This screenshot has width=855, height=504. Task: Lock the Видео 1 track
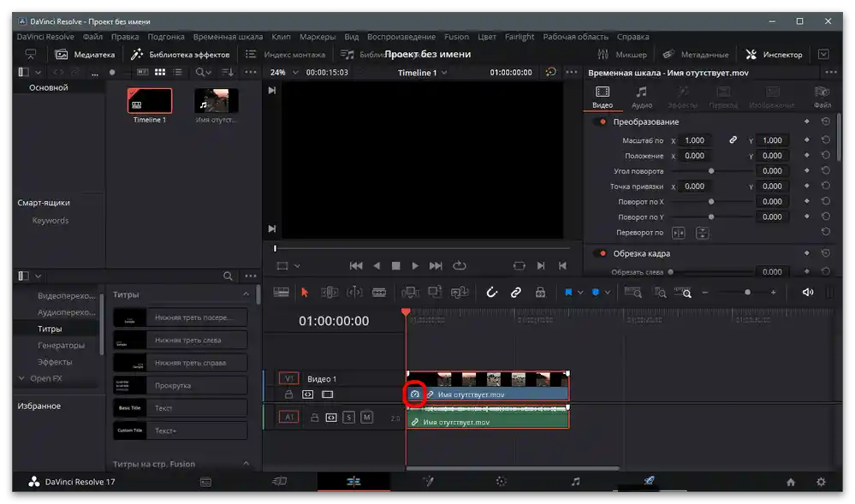click(289, 394)
